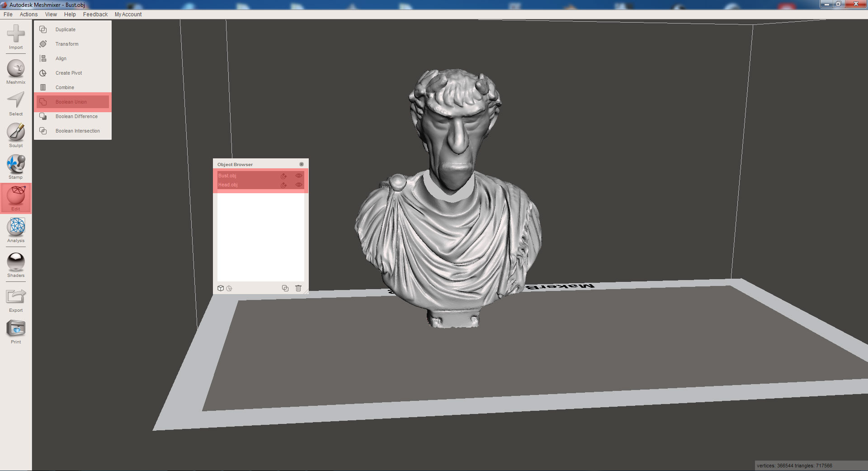The image size is (868, 471).
Task: Open the Help menu
Action: click(x=70, y=14)
